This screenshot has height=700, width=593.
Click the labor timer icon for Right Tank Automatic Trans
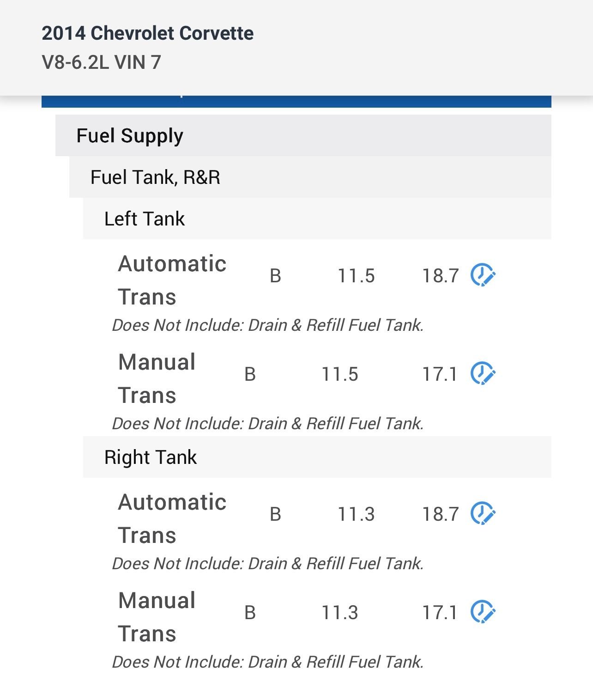click(x=483, y=513)
